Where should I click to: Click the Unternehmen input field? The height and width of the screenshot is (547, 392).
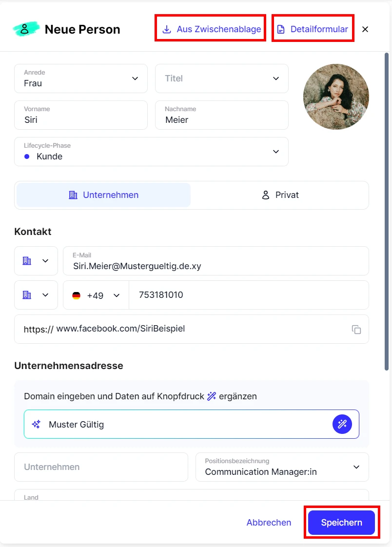[101, 467]
